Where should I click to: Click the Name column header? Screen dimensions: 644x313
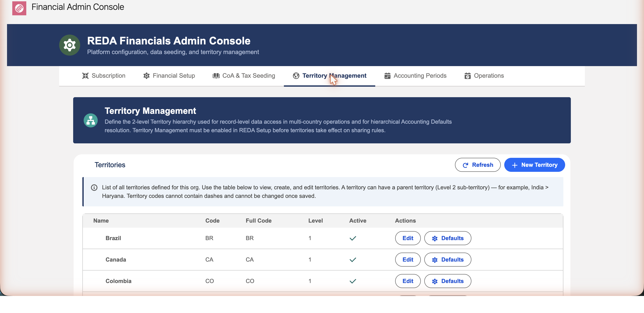click(101, 221)
